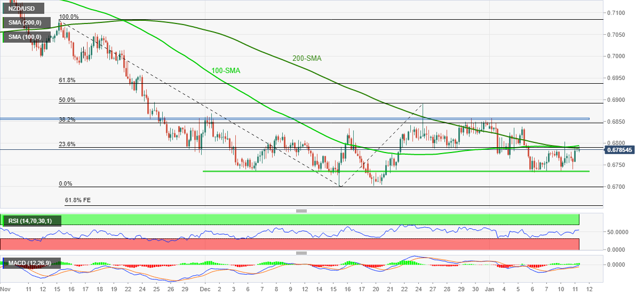Click the 38.2% Fibonacci level label
The height and width of the screenshot is (296, 644).
pyautogui.click(x=67, y=120)
